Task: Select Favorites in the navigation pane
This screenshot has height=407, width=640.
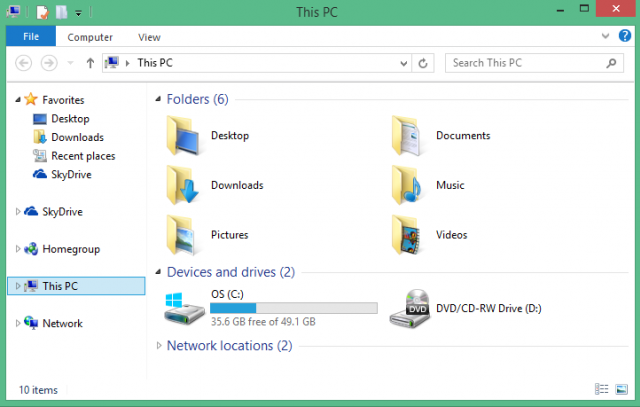Action: pos(63,100)
